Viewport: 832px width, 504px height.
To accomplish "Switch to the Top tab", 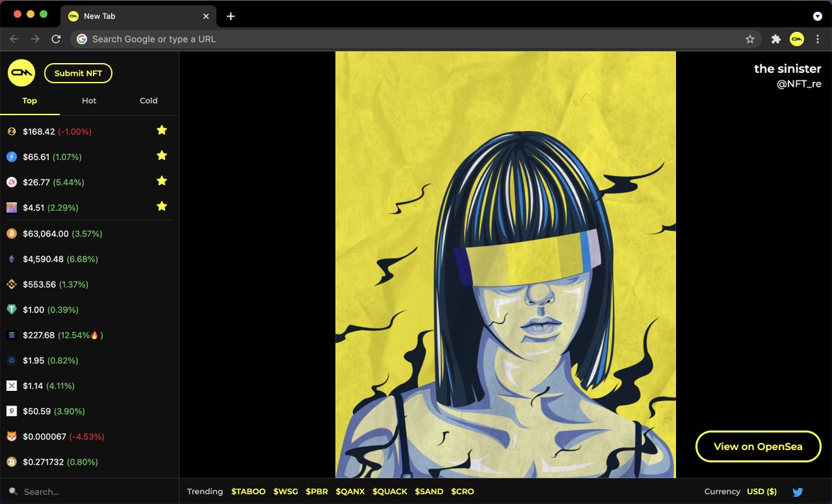I will [x=30, y=101].
